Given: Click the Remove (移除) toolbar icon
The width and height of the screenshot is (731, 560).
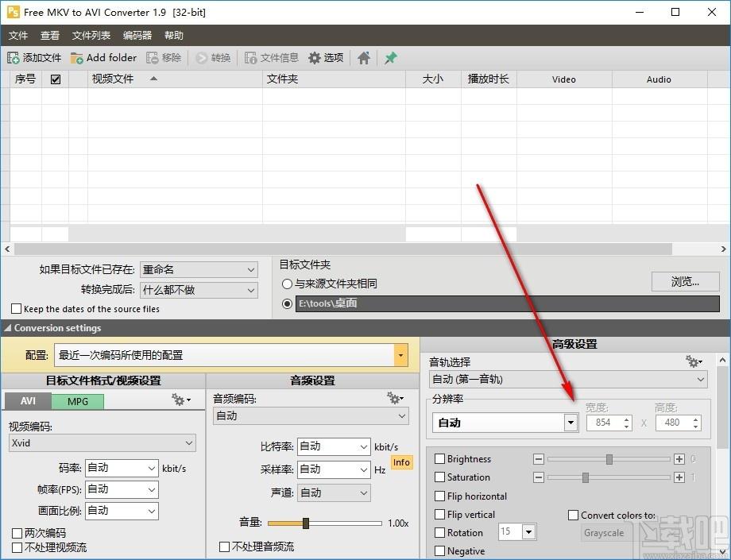Looking at the screenshot, I should click(x=152, y=58).
